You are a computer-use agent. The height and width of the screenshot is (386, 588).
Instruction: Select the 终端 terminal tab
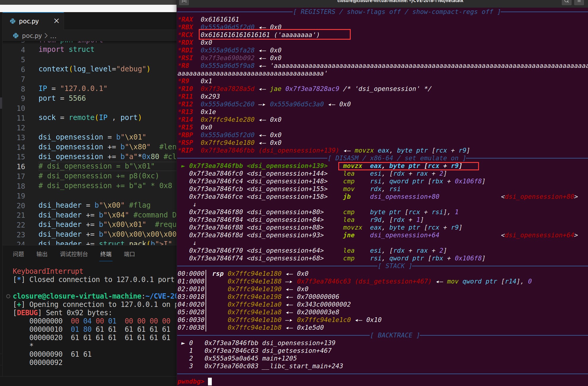point(106,254)
